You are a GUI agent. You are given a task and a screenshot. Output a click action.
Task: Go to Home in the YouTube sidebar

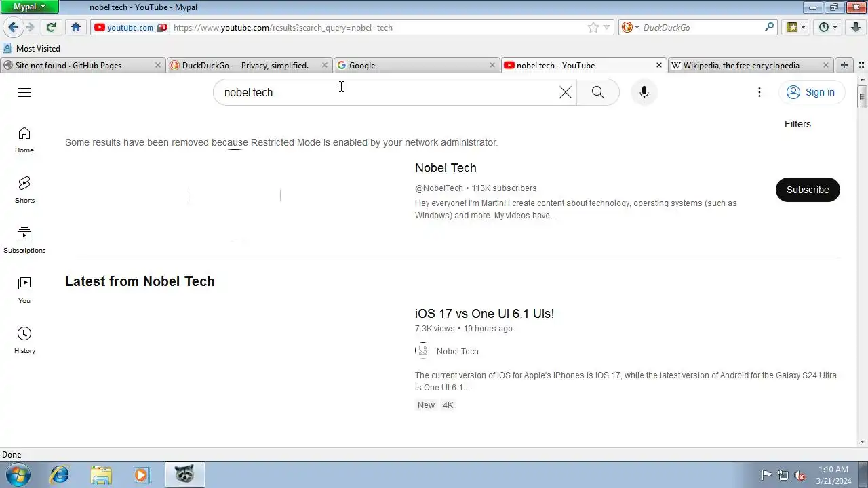24,140
